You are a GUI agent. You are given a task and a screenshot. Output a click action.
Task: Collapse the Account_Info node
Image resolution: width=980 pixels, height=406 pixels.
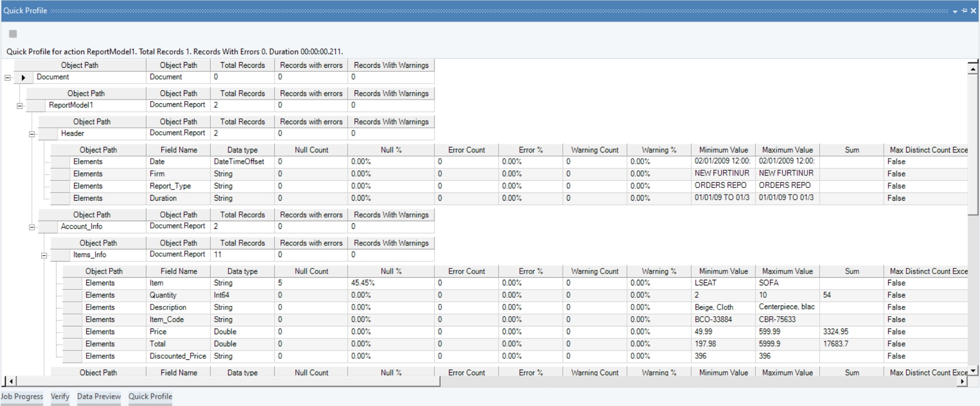click(x=32, y=227)
